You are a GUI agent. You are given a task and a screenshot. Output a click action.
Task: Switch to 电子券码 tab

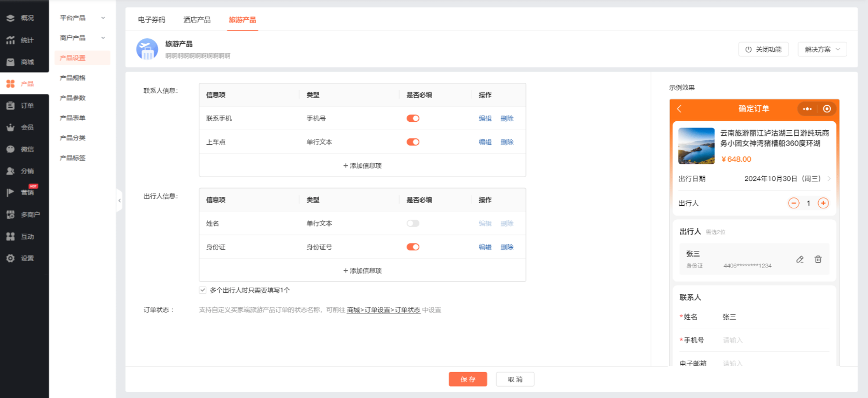(x=151, y=20)
